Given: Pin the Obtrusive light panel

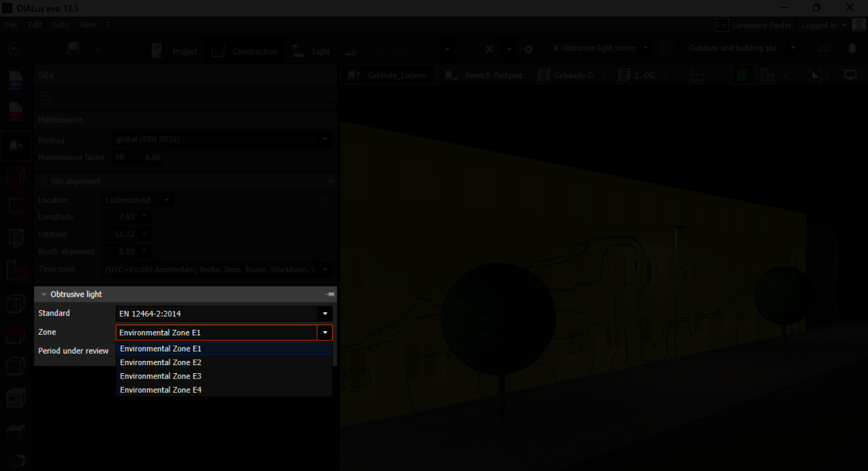Looking at the screenshot, I should (330, 295).
